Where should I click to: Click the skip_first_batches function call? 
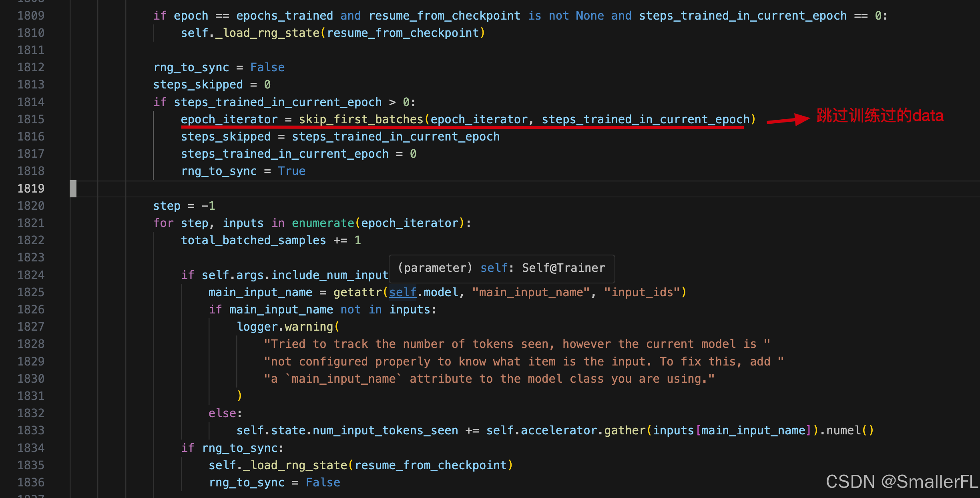(361, 119)
